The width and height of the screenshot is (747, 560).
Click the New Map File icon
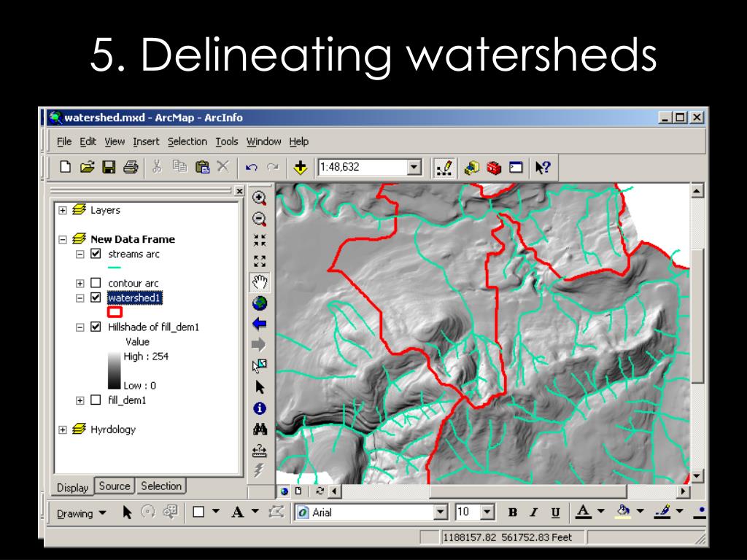tap(65, 167)
